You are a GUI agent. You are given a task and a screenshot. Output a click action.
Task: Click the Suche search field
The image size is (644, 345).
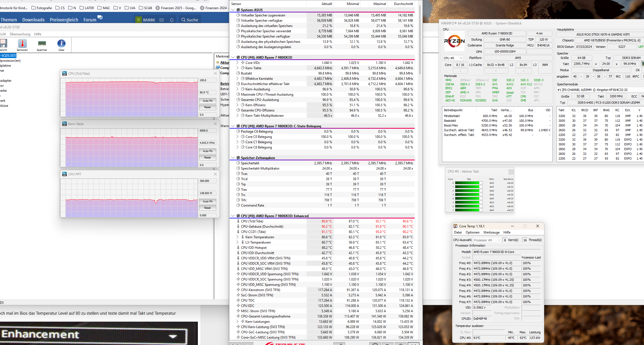pos(190,20)
